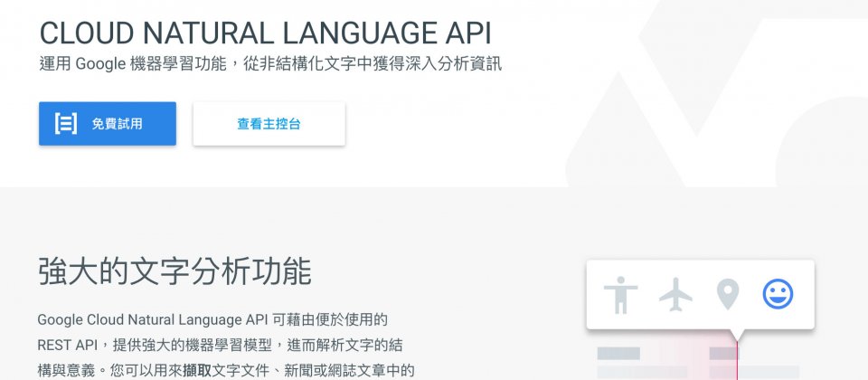
Task: Click the 強大的文字分析功能 heading
Action: tap(175, 271)
